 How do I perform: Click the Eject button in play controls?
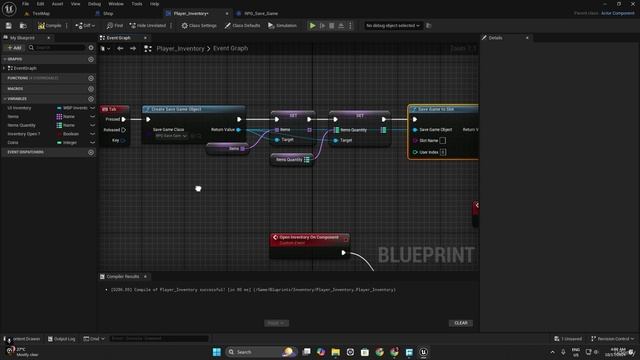341,26
